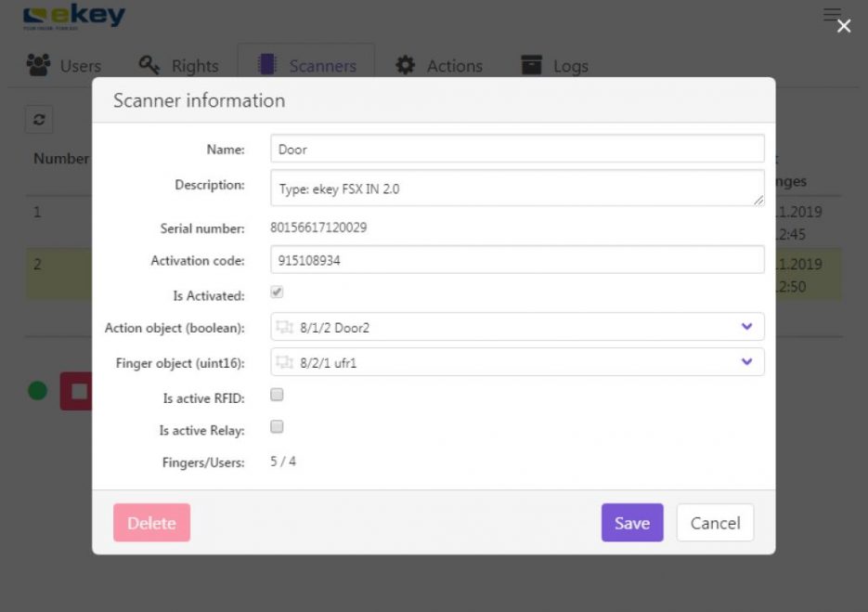Click the red stop button
Screen dimensions: 868x612
[76, 391]
